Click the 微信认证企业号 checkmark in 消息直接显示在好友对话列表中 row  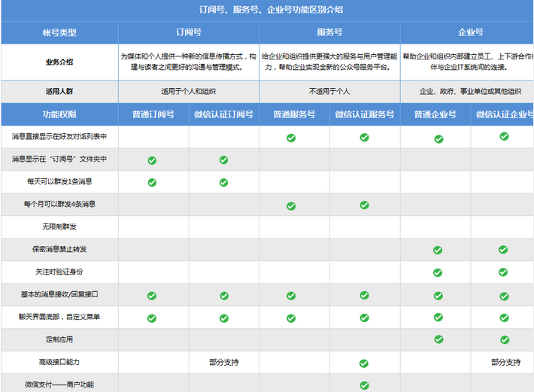[x=504, y=136]
